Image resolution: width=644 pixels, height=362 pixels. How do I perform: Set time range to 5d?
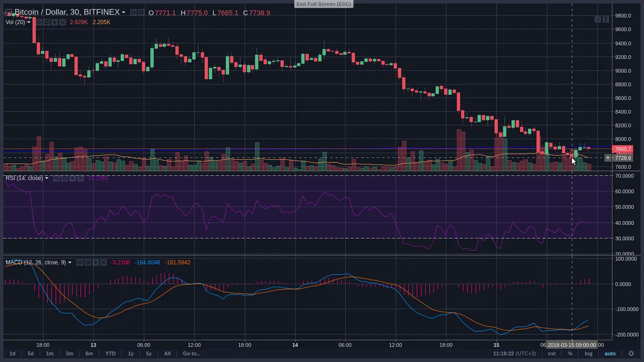31,353
